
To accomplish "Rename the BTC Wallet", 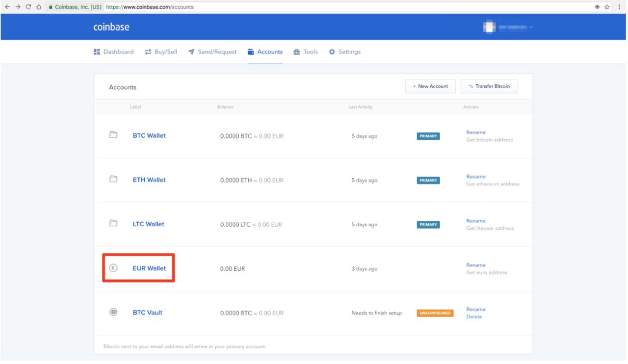I will (x=476, y=132).
